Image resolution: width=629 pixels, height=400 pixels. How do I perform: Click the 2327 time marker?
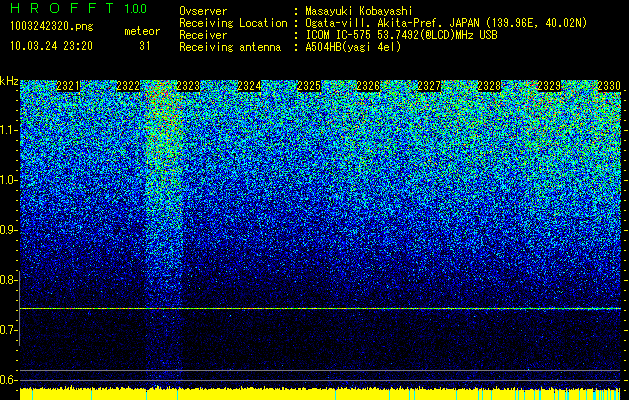point(429,86)
